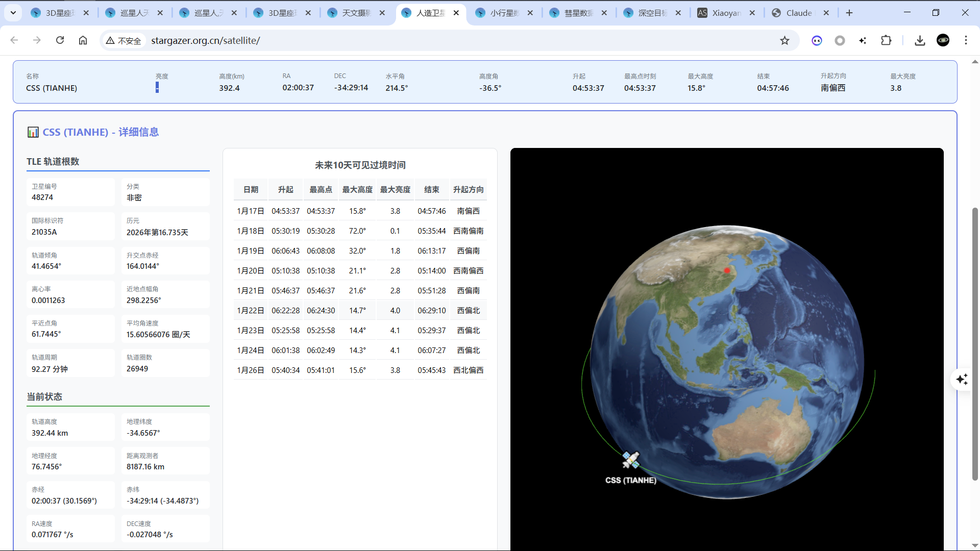Switch to the Claude tab
The image size is (980, 551).
pos(799,13)
